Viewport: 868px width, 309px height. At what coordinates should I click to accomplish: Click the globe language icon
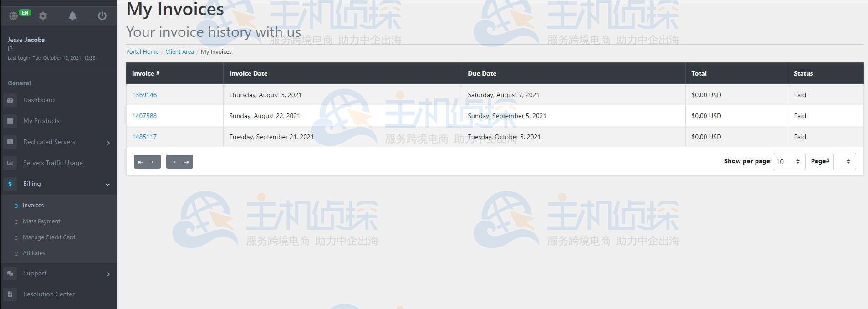tap(14, 16)
